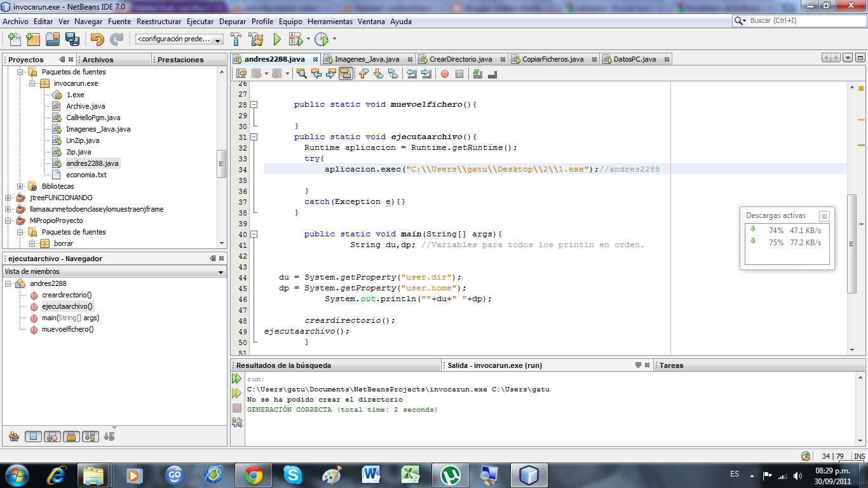Image resolution: width=868 pixels, height=488 pixels.
Task: Open the Debug Main Project dropdown arrow
Action: 308,39
